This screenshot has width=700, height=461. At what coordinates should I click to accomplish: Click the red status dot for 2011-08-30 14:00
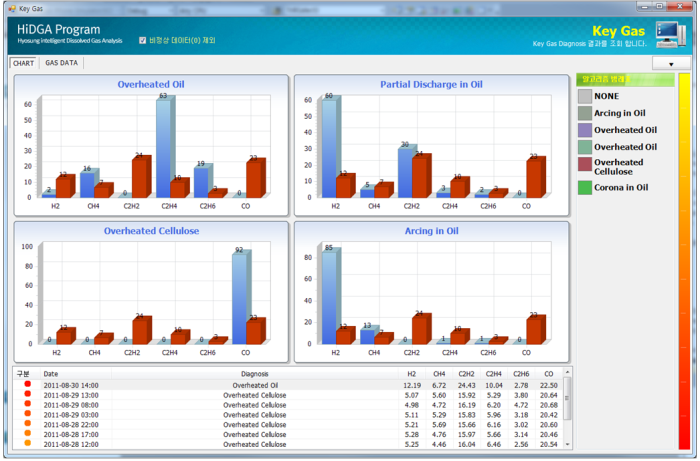(x=28, y=384)
